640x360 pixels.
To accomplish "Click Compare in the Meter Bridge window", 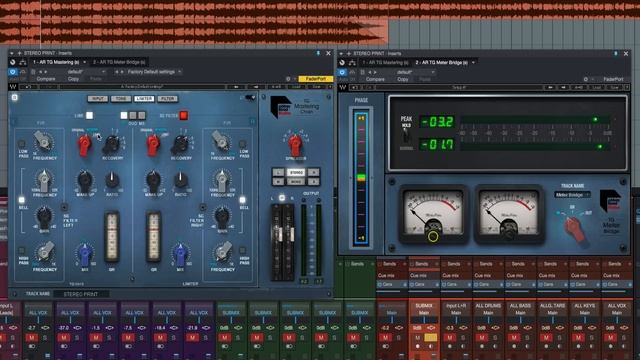I will pyautogui.click(x=375, y=80).
